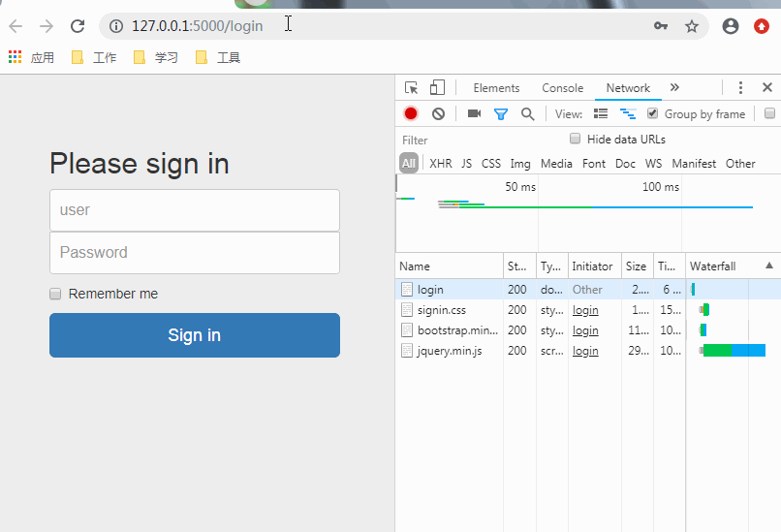
Task: Filter requests by Img
Action: tap(520, 164)
